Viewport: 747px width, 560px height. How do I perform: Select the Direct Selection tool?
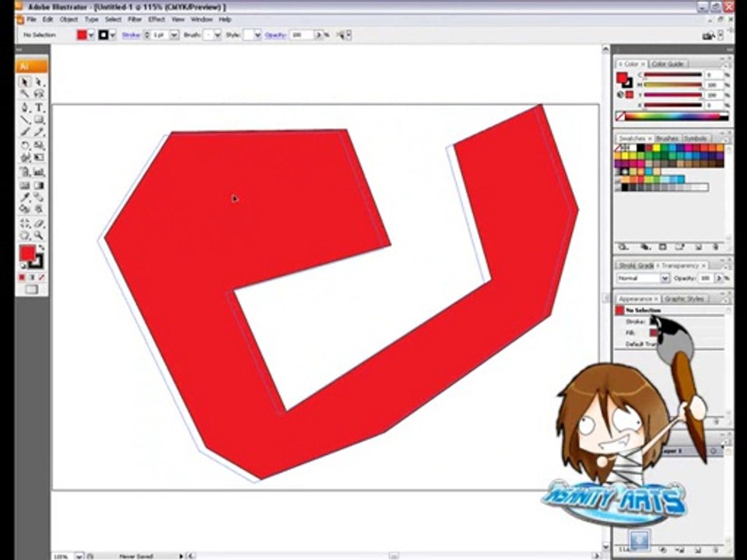(39, 82)
